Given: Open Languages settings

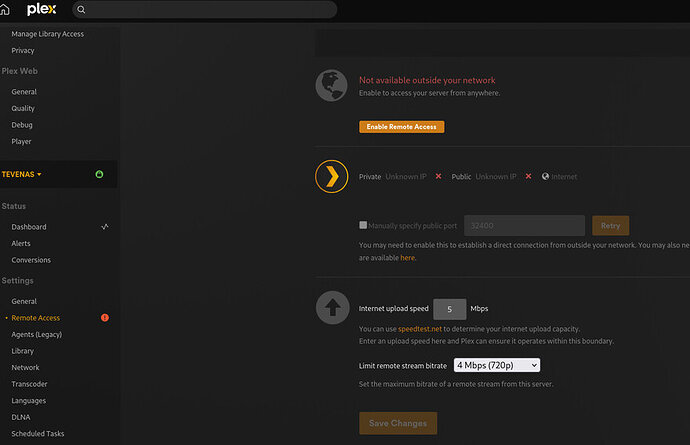Looking at the screenshot, I should (29, 401).
